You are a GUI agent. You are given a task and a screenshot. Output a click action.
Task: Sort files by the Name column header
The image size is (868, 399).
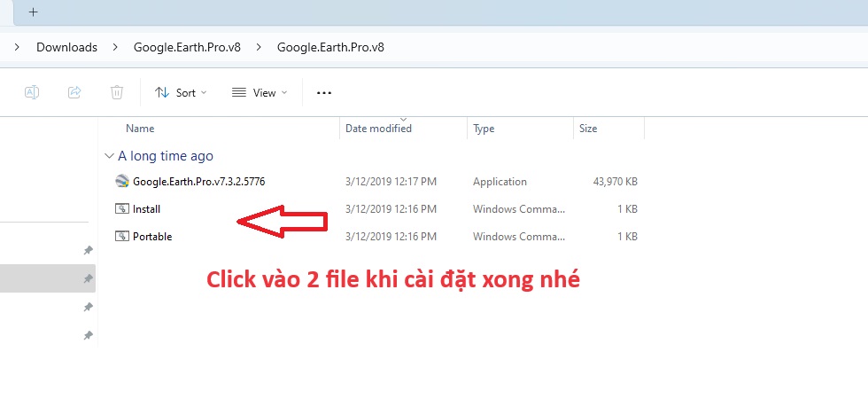(140, 129)
